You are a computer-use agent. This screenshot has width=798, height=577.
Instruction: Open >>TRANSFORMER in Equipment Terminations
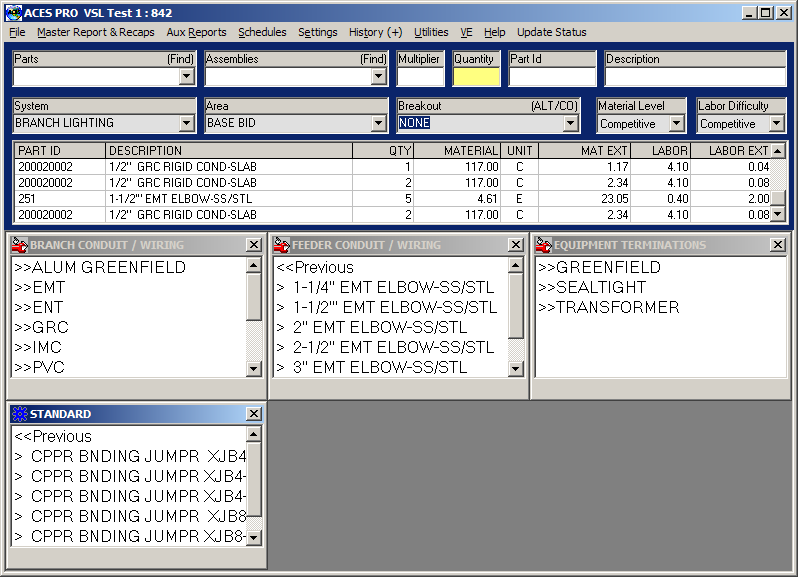click(x=609, y=307)
